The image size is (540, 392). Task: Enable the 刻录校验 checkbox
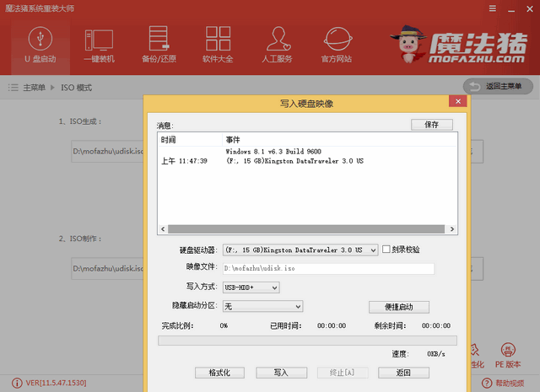[386, 250]
